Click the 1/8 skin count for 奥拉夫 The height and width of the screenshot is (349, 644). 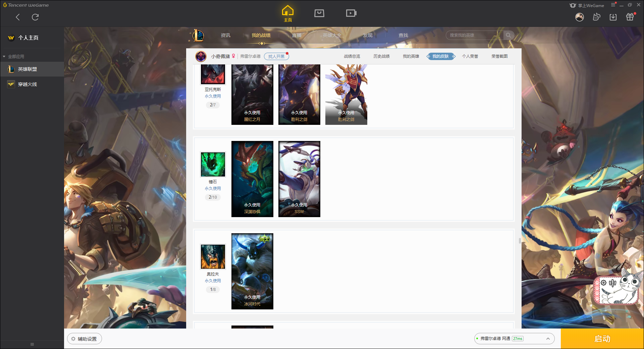(213, 290)
